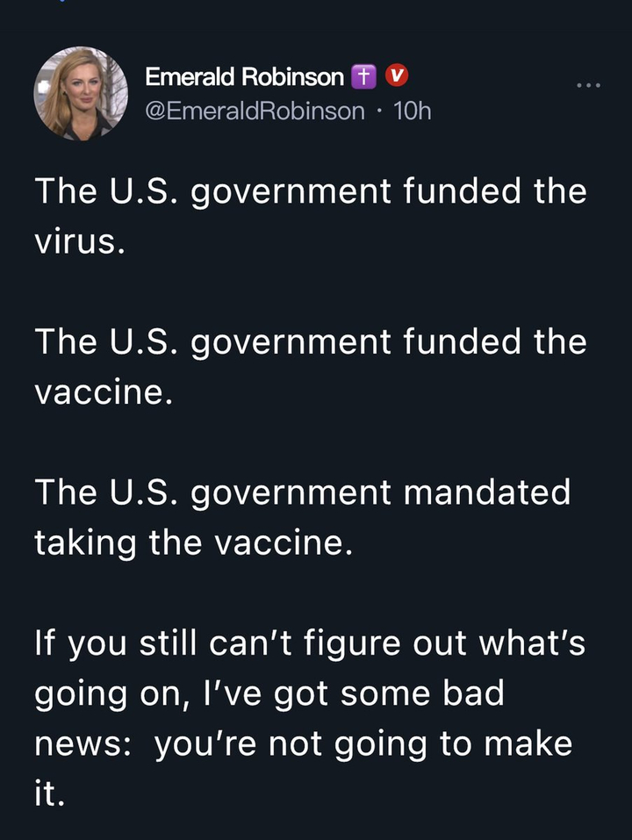632x840 pixels.
Task: Click the phrase "you're not going to make"
Action: [363, 744]
